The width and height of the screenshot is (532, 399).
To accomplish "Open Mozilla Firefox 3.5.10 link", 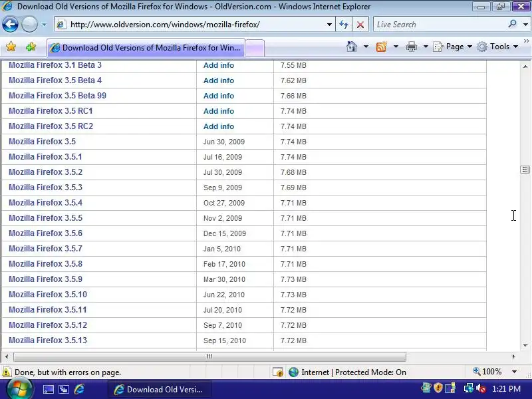I will pyautogui.click(x=48, y=294).
